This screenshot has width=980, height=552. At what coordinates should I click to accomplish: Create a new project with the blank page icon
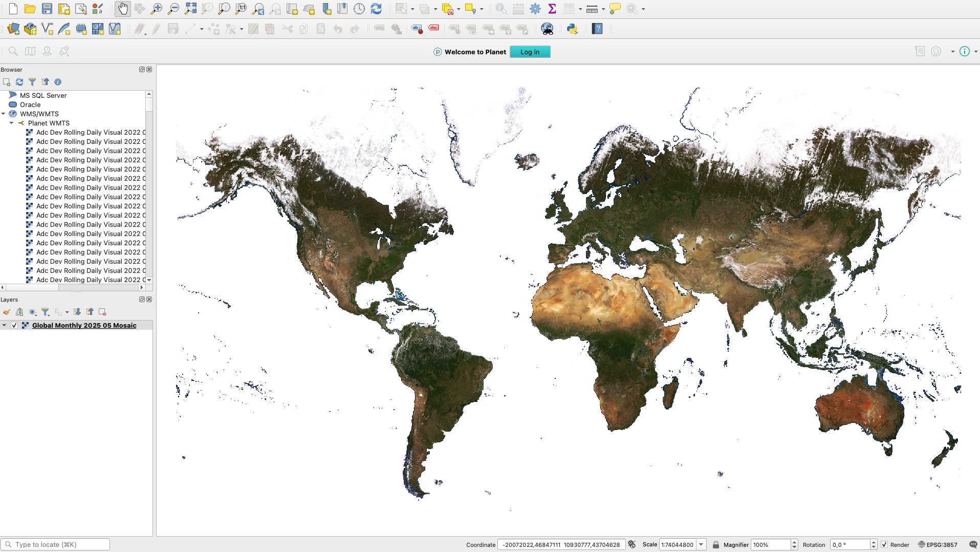(x=13, y=9)
